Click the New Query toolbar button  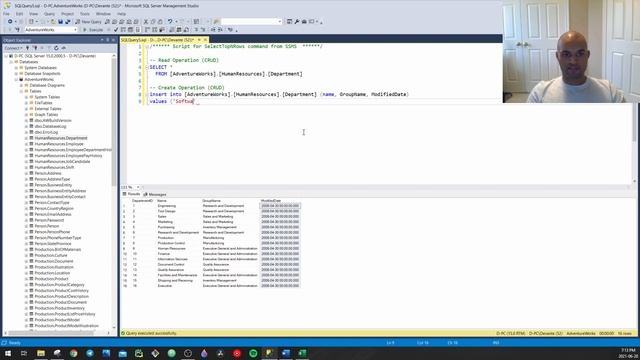point(88,22)
